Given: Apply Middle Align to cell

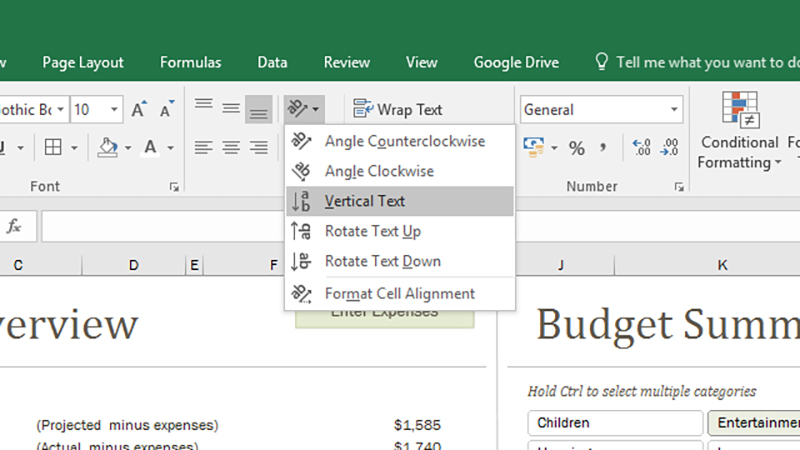Looking at the screenshot, I should click(x=231, y=109).
